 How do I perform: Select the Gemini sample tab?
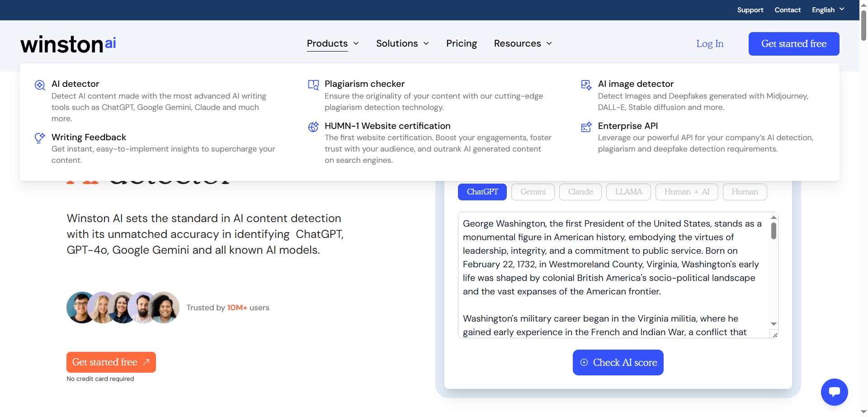533,192
